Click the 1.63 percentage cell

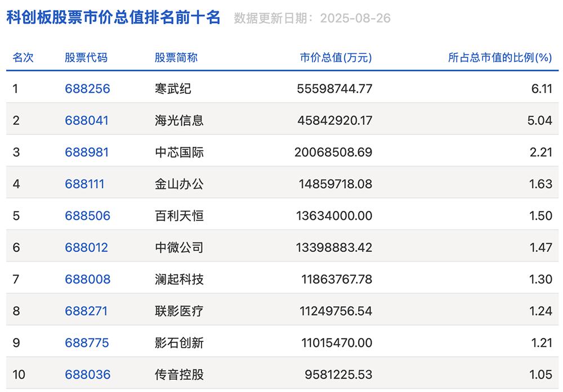(540, 184)
